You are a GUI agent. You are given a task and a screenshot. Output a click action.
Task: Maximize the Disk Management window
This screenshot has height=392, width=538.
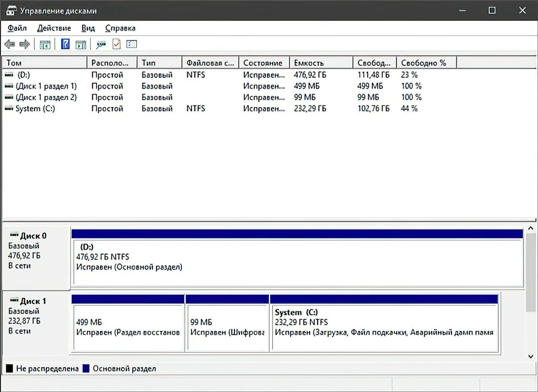(x=492, y=11)
